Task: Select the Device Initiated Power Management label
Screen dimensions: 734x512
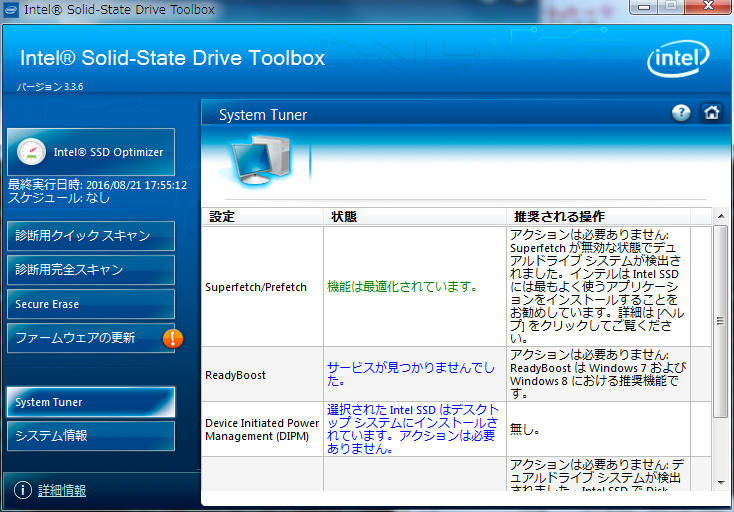Action: pyautogui.click(x=262, y=430)
